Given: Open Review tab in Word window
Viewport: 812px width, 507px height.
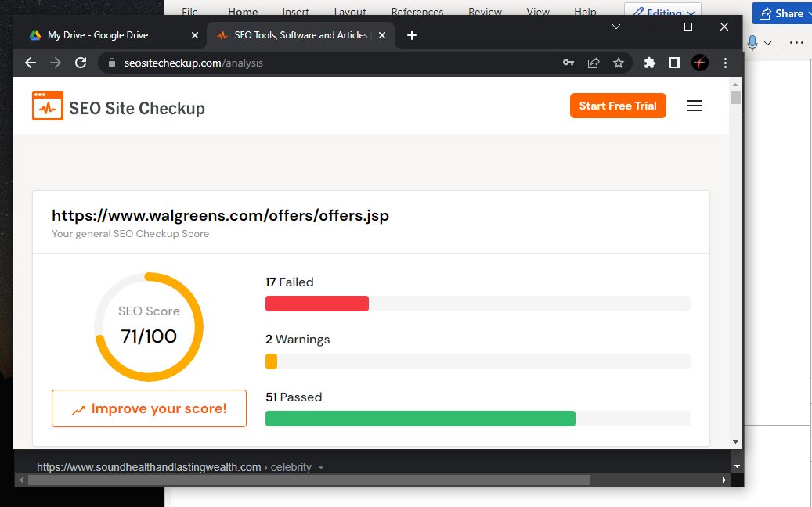Looking at the screenshot, I should click(485, 11).
